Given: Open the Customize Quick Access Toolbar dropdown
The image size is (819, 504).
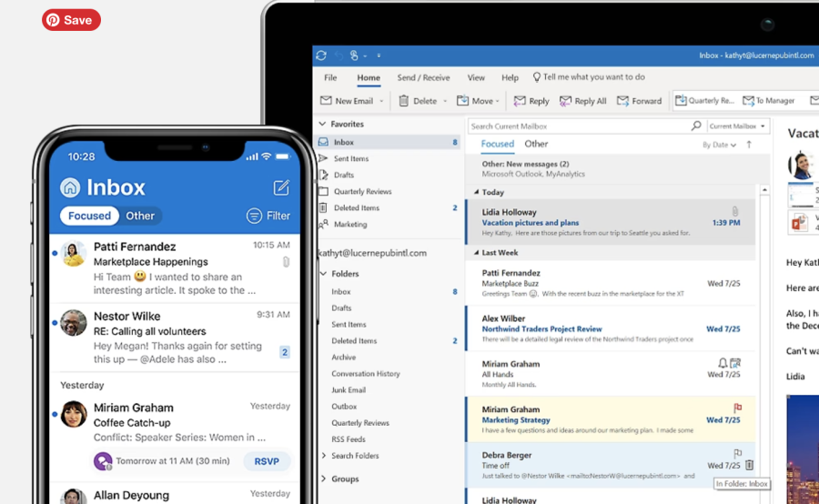Looking at the screenshot, I should pyautogui.click(x=379, y=55).
